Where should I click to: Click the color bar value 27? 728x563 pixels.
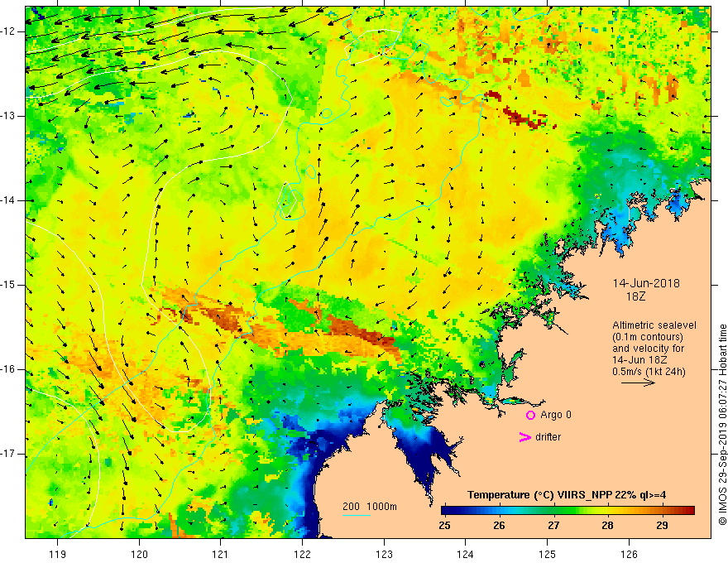(x=553, y=526)
